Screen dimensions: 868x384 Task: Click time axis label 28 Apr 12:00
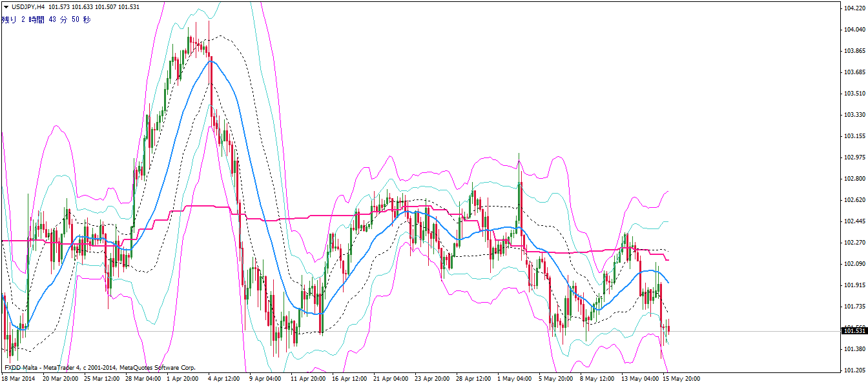tap(475, 379)
